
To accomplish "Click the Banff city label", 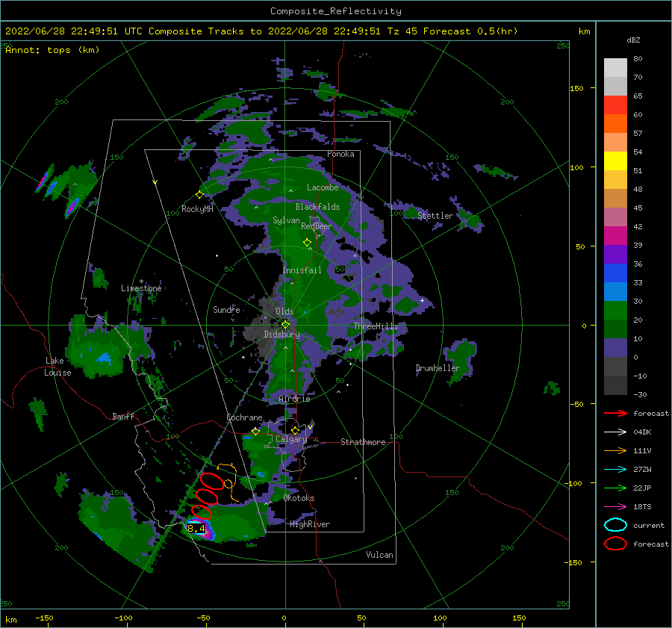I will coord(123,416).
